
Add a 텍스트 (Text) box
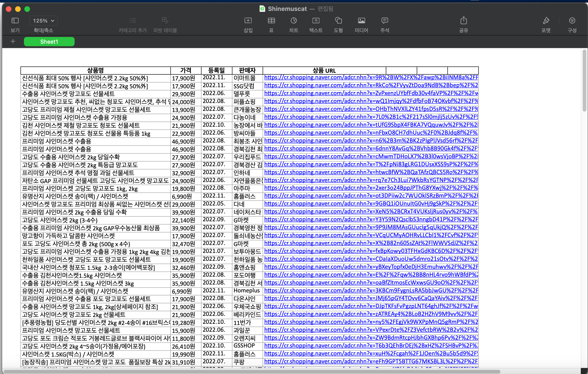tap(316, 21)
